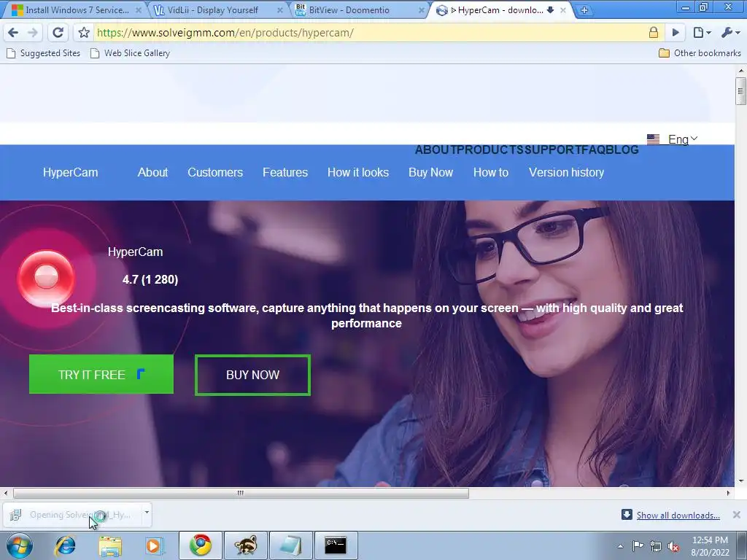This screenshot has width=747, height=560.
Task: Show hidden tray icons arrow
Action: (620, 546)
